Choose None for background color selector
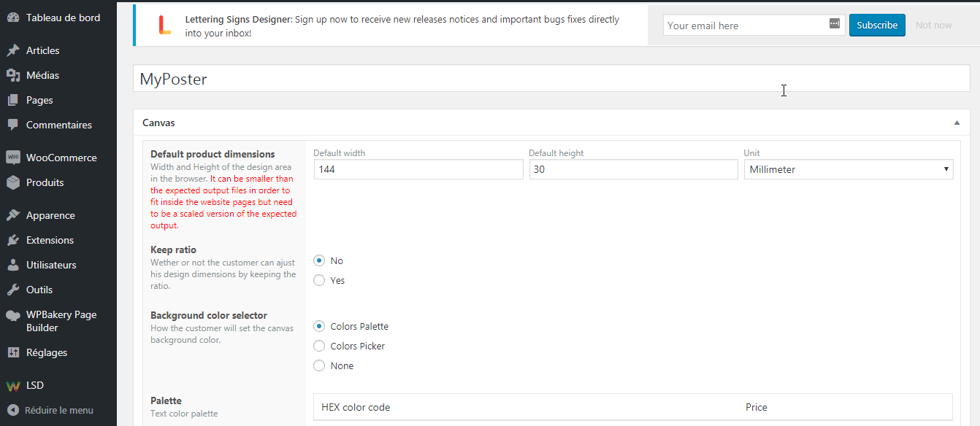This screenshot has width=980, height=426. coord(319,365)
